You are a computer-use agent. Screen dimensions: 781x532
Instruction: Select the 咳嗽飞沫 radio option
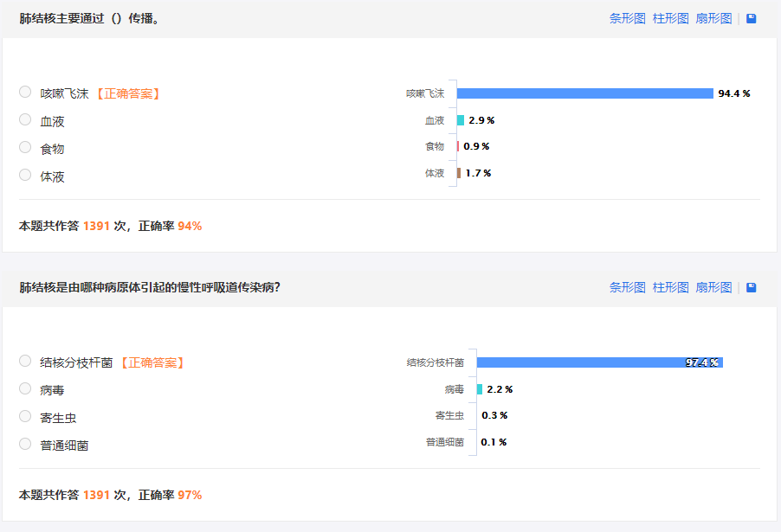(25, 92)
